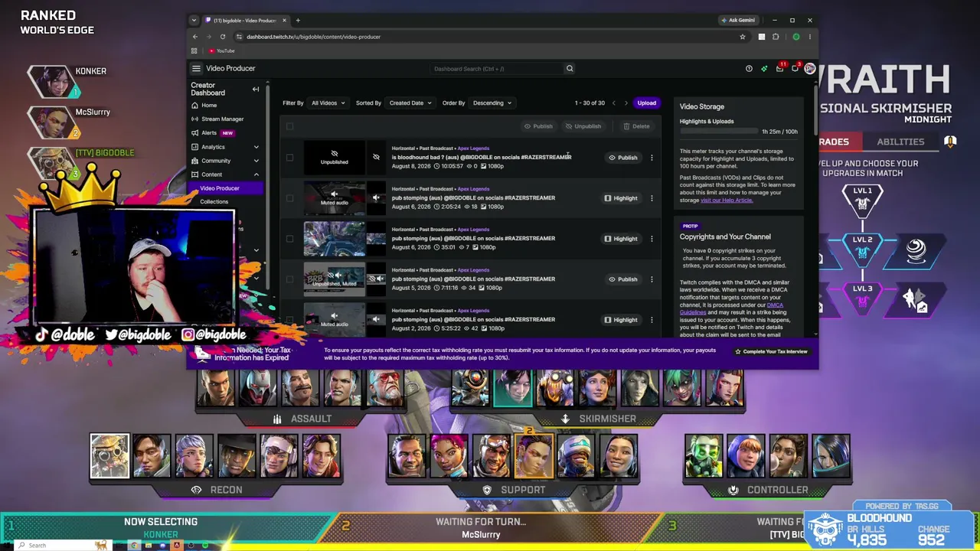Select checkbox for August 6 35:01 video
This screenshot has width=980, height=551.
pos(289,239)
